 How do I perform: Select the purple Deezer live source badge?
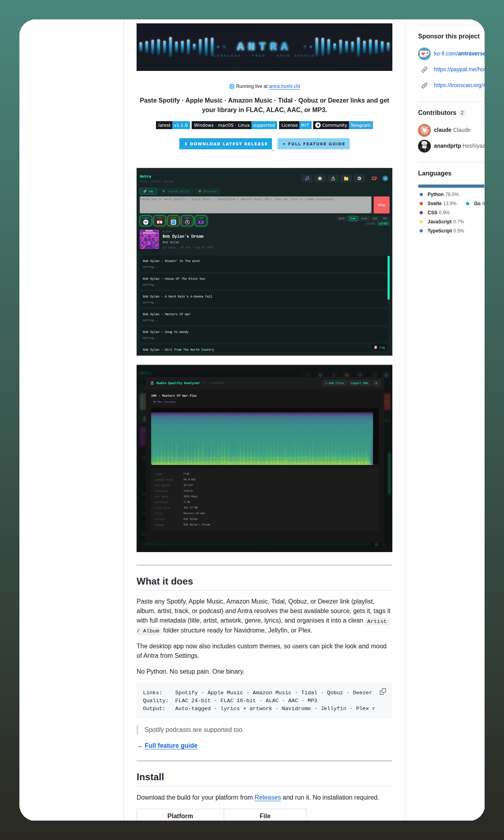coord(201,221)
